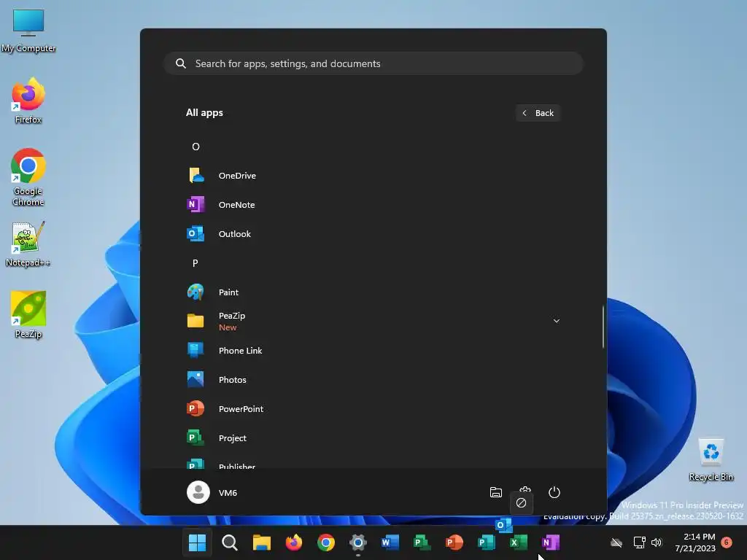Image resolution: width=747 pixels, height=560 pixels.
Task: Launch PowerPoint from the All apps list
Action: click(373, 408)
